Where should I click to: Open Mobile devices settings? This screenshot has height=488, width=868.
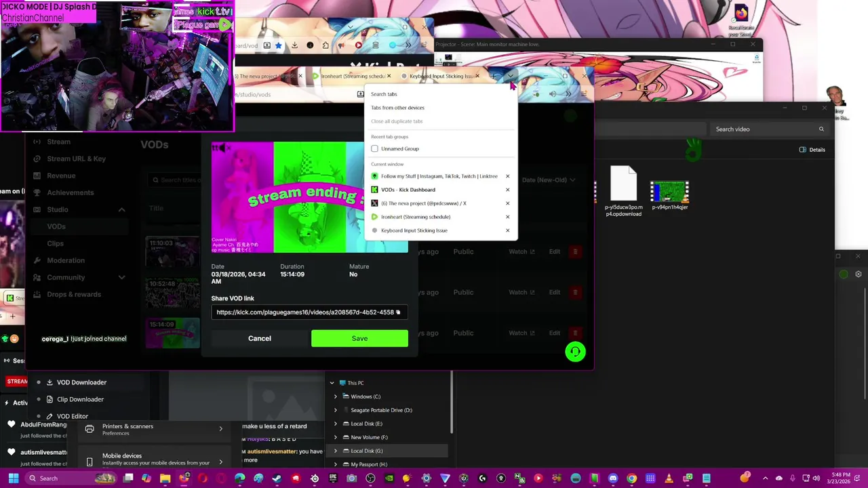(x=153, y=459)
